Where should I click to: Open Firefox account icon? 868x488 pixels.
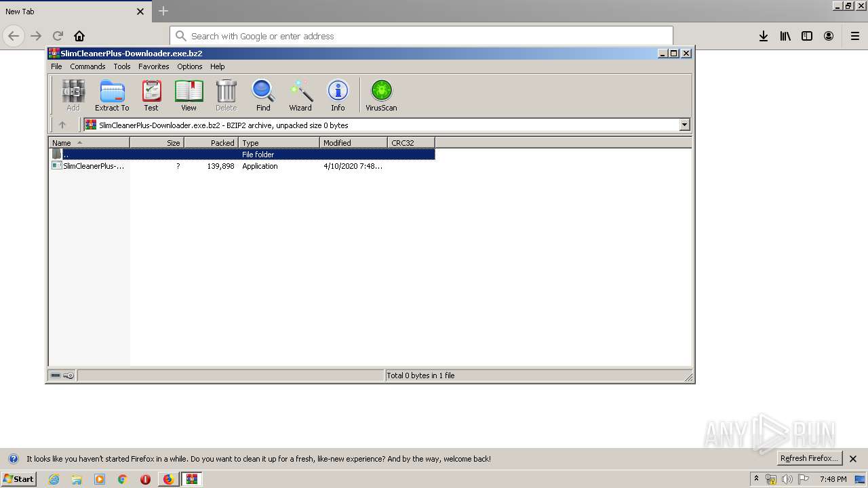[829, 36]
